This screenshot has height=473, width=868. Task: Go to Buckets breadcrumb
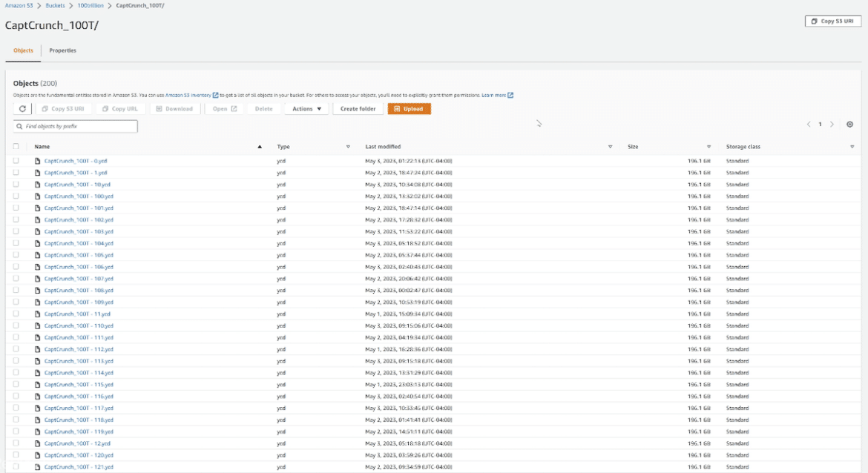point(56,5)
